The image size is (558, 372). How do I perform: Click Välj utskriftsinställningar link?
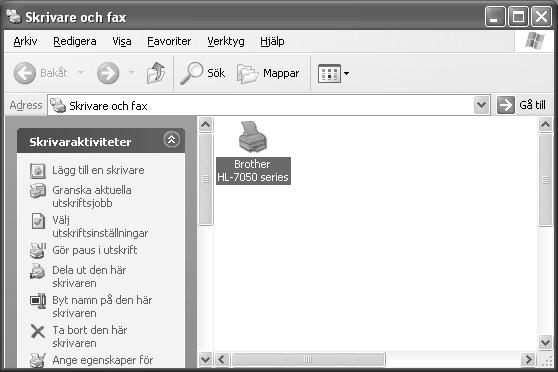tap(100, 226)
